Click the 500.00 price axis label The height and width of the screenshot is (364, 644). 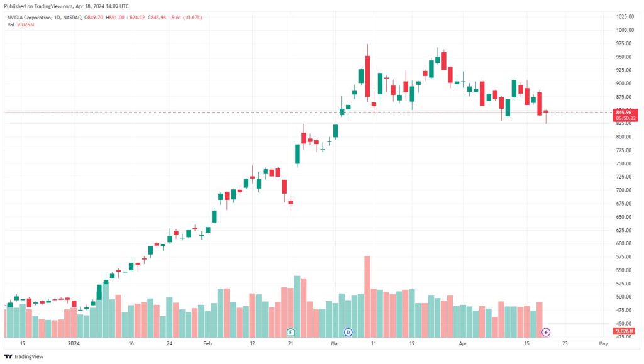[x=624, y=297]
